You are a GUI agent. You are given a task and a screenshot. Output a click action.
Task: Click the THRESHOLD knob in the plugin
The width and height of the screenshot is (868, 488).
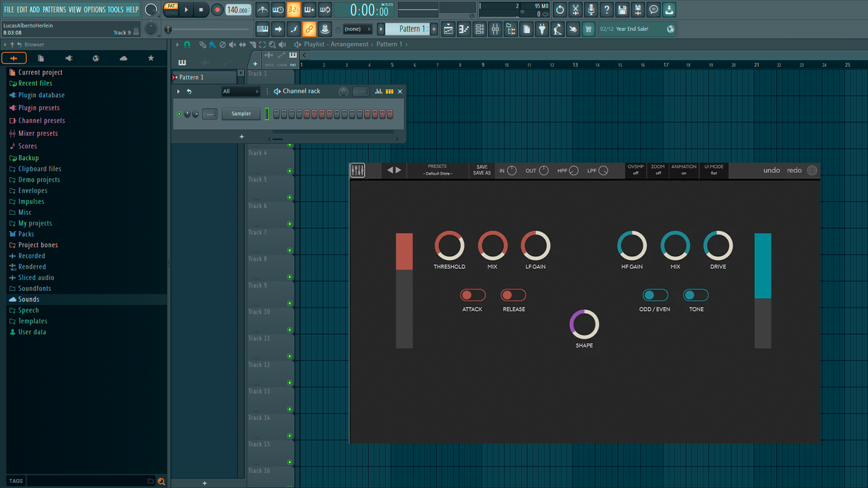pos(449,246)
